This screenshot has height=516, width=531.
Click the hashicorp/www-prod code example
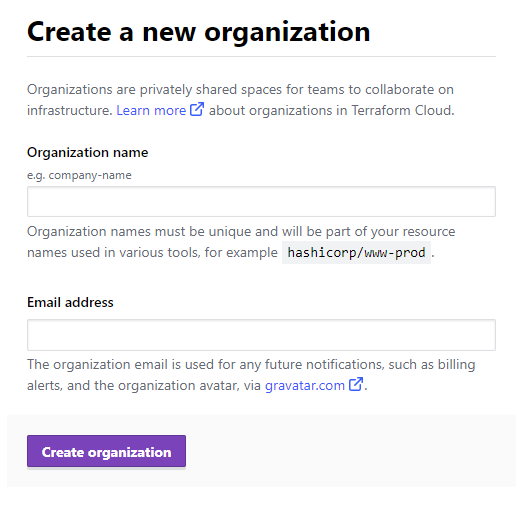coord(356,253)
